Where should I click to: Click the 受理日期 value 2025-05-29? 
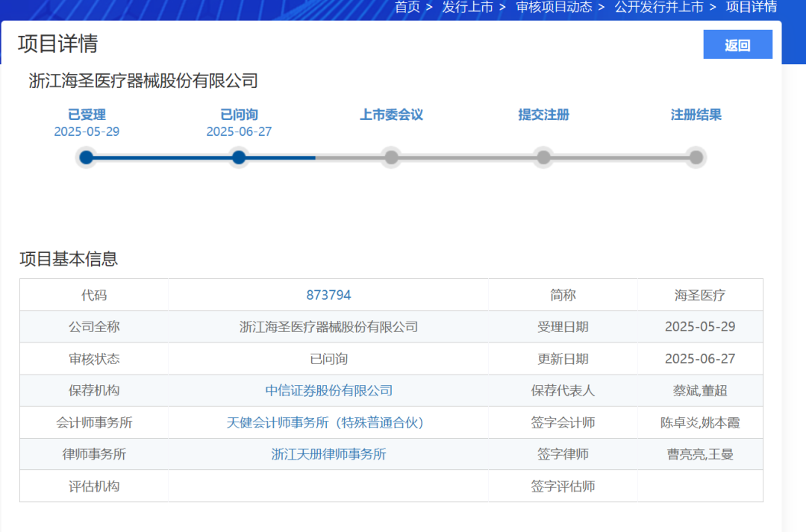pyautogui.click(x=700, y=327)
